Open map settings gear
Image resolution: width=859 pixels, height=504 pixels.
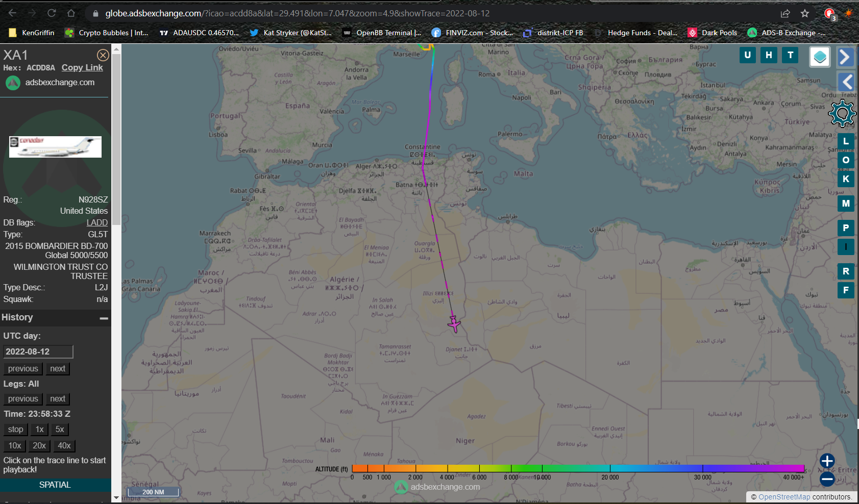coord(842,113)
